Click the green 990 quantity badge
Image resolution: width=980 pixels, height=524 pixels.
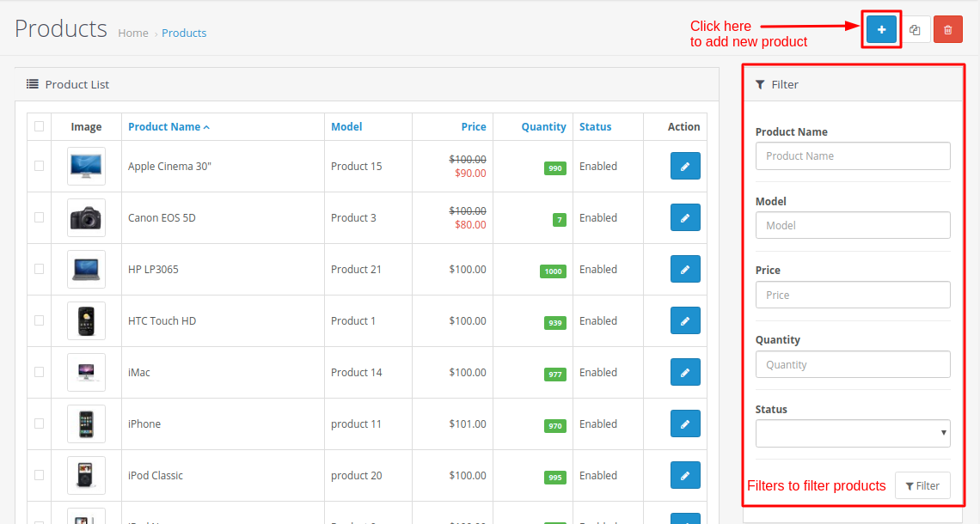click(555, 168)
